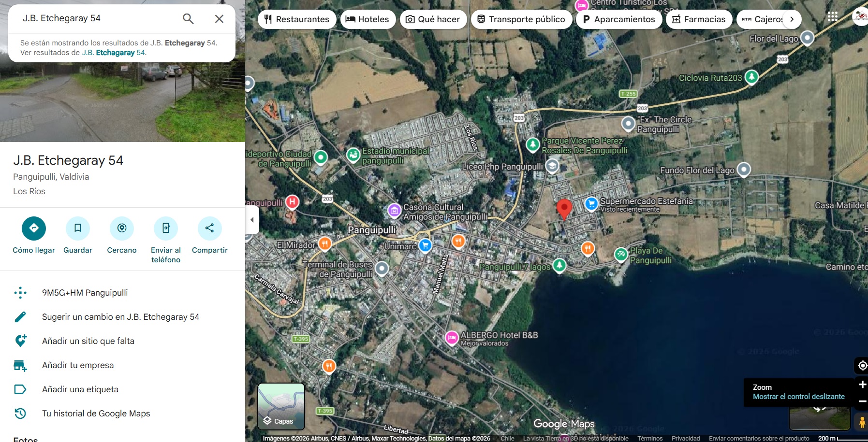868x442 pixels.
Task: Open the Privacidad link
Action: pos(686,438)
